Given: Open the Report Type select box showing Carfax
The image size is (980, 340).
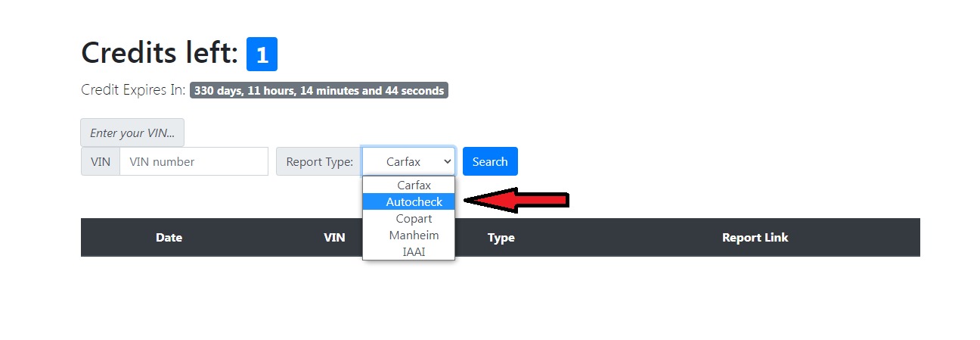Looking at the screenshot, I should 408,161.
